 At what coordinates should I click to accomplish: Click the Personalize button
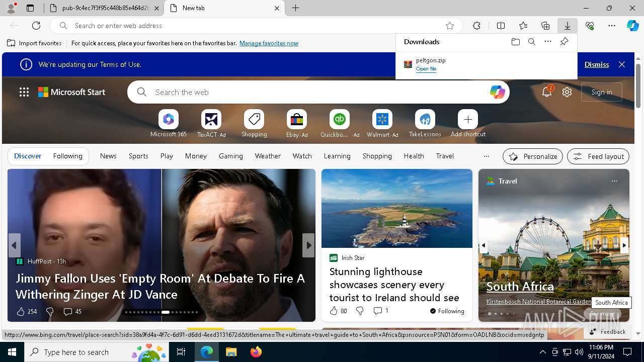coord(533,156)
